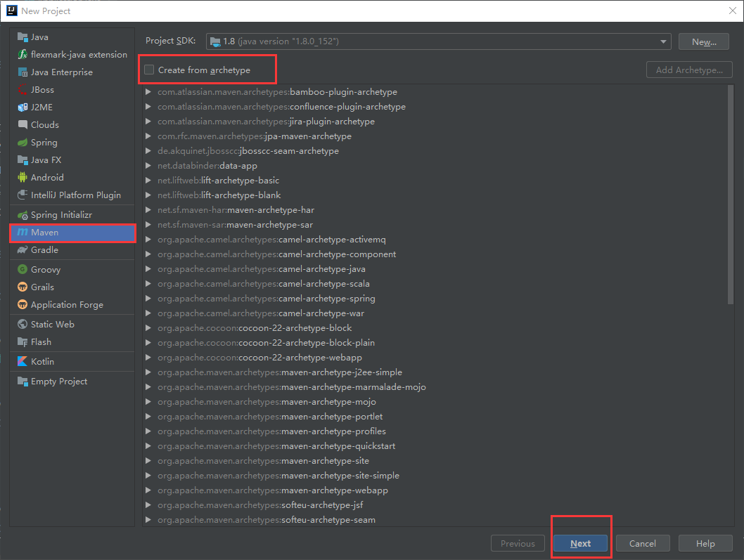744x560 pixels.
Task: Click the Java FX folder icon
Action: pos(23,159)
